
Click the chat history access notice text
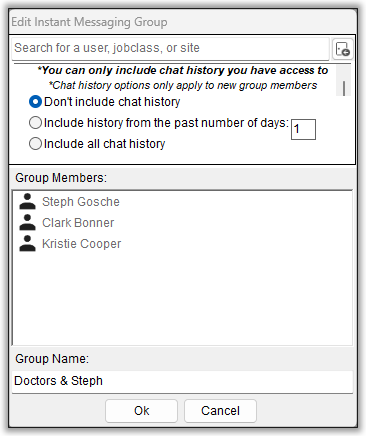coord(183,70)
